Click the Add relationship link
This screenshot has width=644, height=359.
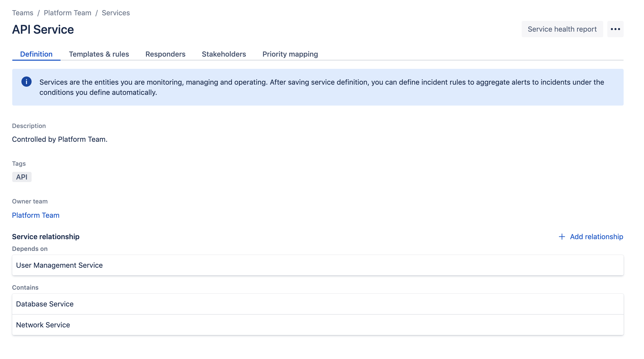coord(596,237)
